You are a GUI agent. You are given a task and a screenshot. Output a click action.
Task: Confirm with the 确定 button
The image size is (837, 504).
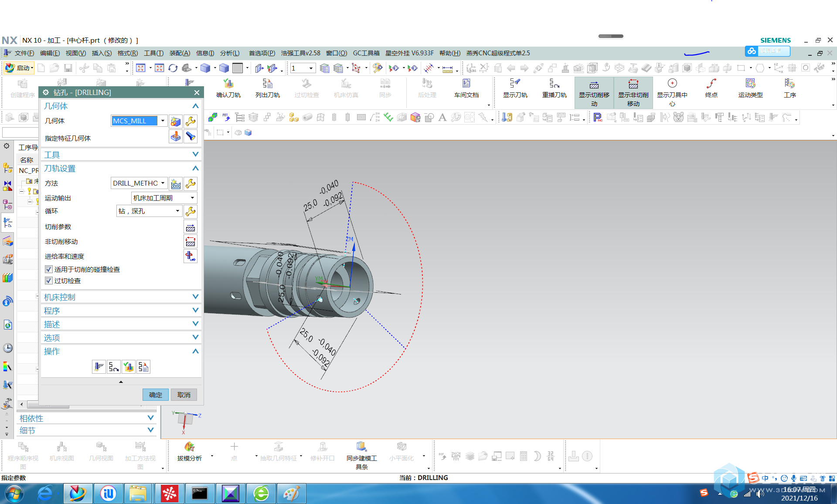(156, 395)
